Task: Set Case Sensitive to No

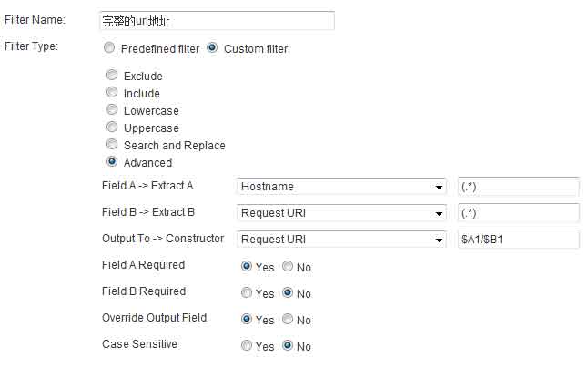Action: click(x=288, y=346)
